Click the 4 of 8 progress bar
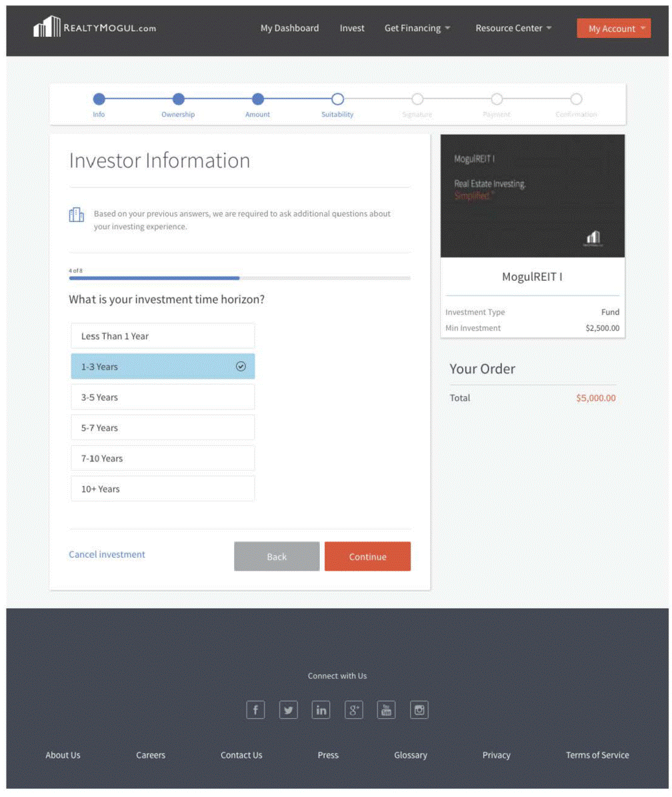Screen dimensions: 672x797 tap(239, 277)
